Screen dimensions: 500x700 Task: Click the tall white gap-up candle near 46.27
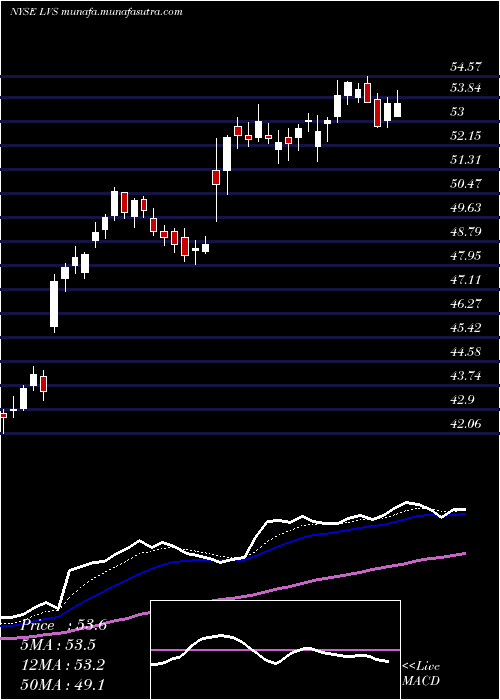tap(54, 304)
